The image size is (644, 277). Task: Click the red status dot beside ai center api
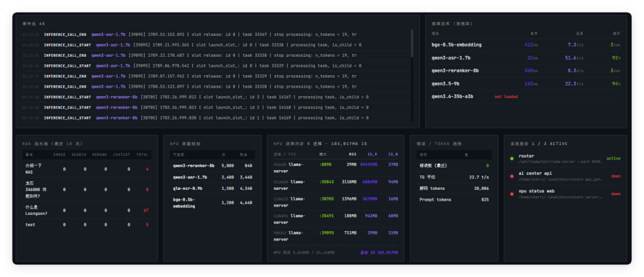pyautogui.click(x=512, y=176)
